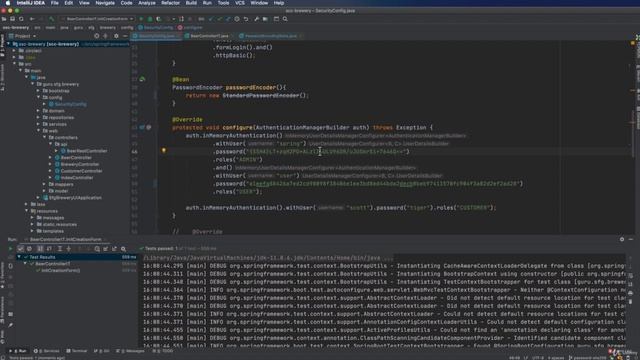Click the Search Everywhere magnifier in toolbar
Viewport: 640px width, 360px height.
pyautogui.click(x=285, y=19)
